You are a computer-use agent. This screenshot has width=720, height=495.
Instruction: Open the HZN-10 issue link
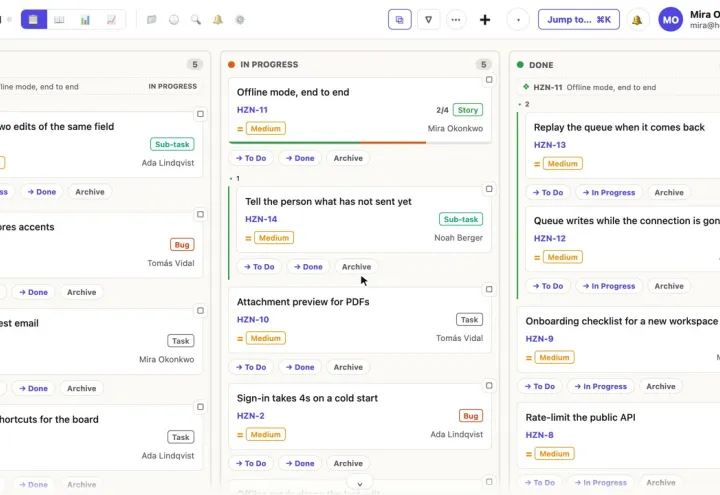point(253,320)
